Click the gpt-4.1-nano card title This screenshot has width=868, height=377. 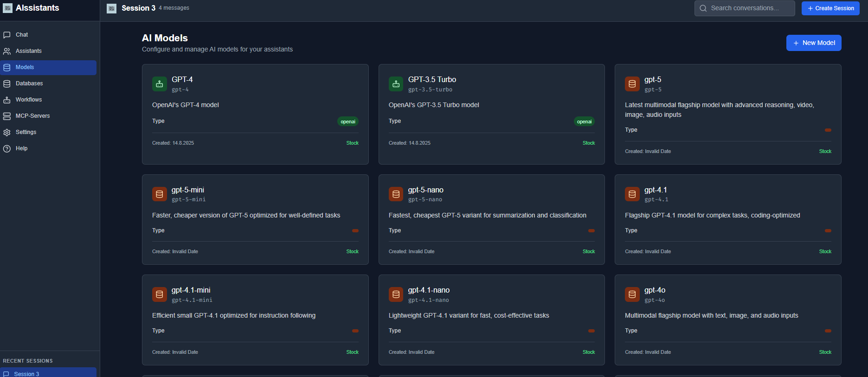click(429, 290)
